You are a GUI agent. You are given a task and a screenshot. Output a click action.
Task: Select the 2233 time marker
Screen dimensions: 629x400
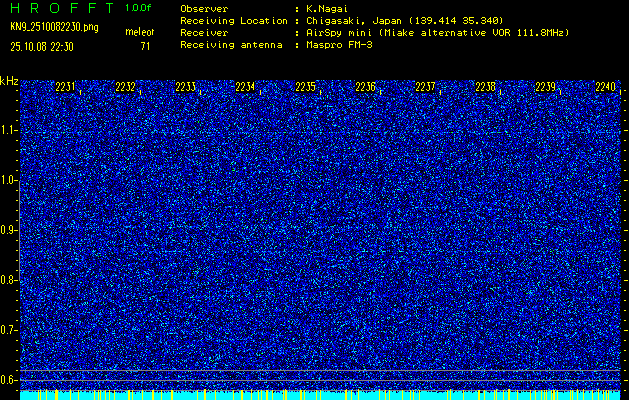pos(185,88)
